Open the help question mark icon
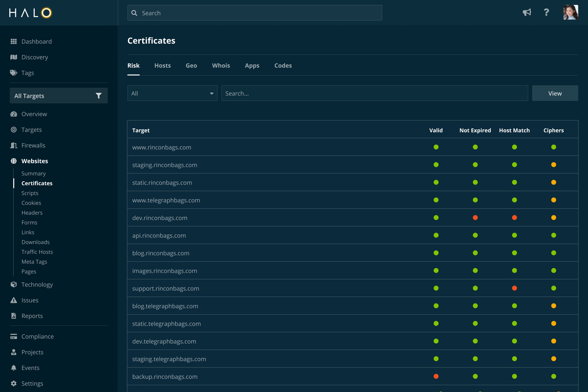The height and width of the screenshot is (392, 588). pyautogui.click(x=547, y=12)
